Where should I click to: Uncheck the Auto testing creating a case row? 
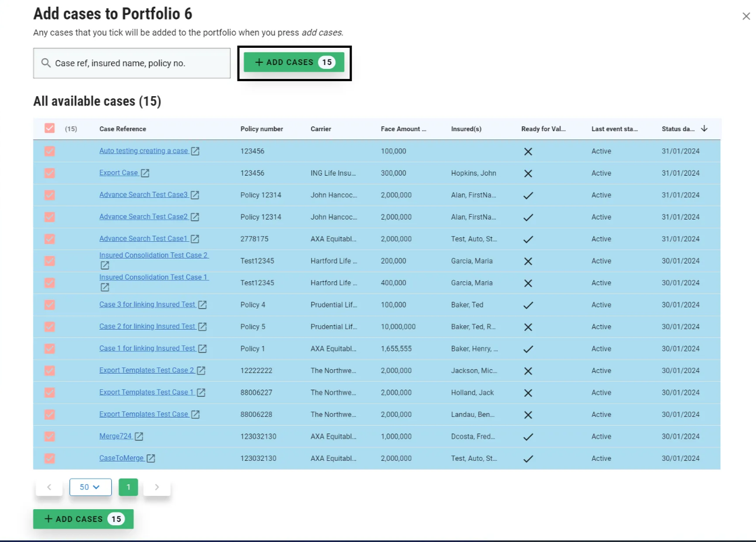pos(49,151)
